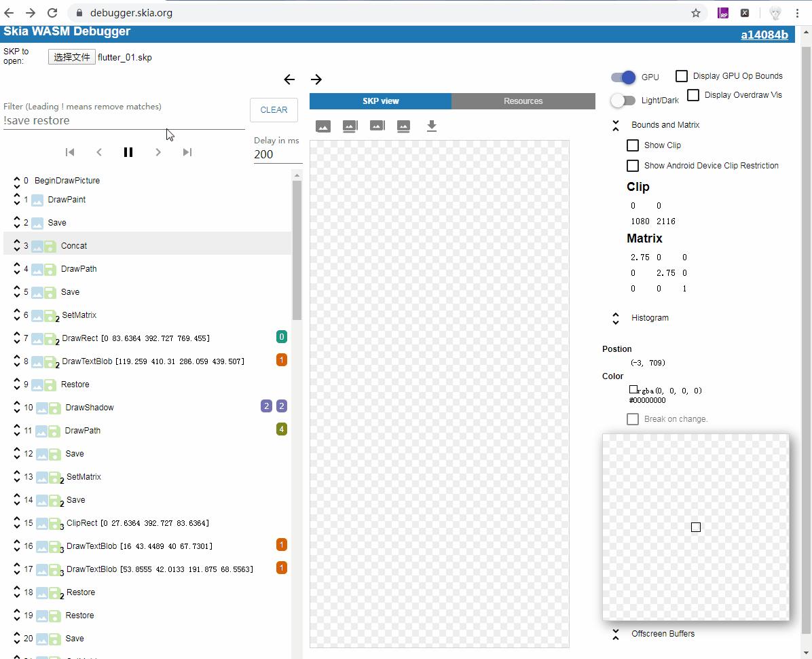Jump to the first command
This screenshot has width=812, height=659.
click(x=70, y=152)
